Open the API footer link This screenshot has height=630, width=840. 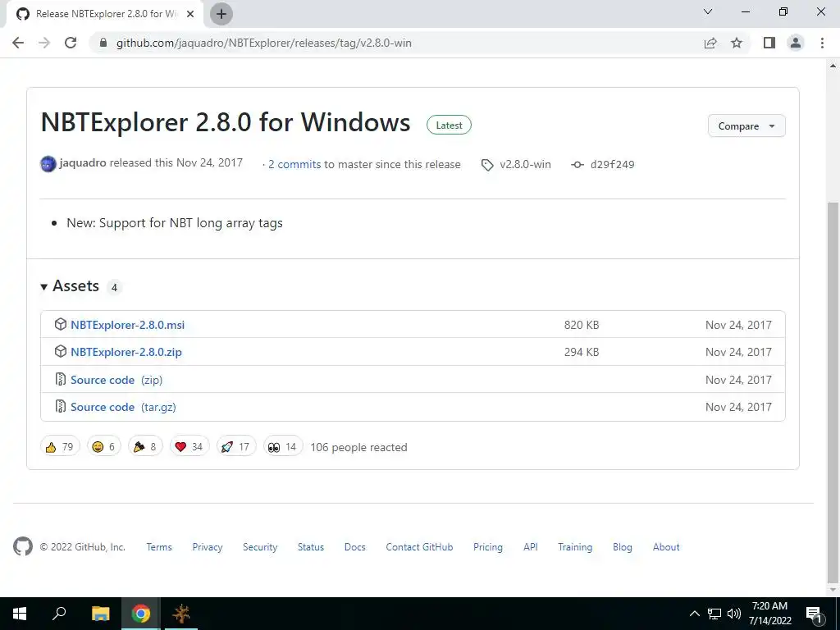[531, 547]
